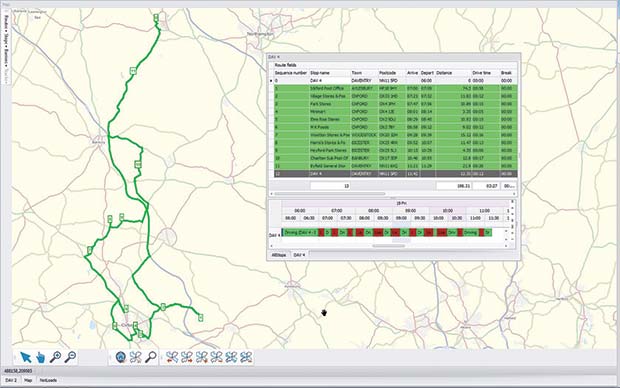Image resolution: width=620 pixels, height=388 pixels.
Task: Click the route icon with left red arrow
Action: point(172,358)
